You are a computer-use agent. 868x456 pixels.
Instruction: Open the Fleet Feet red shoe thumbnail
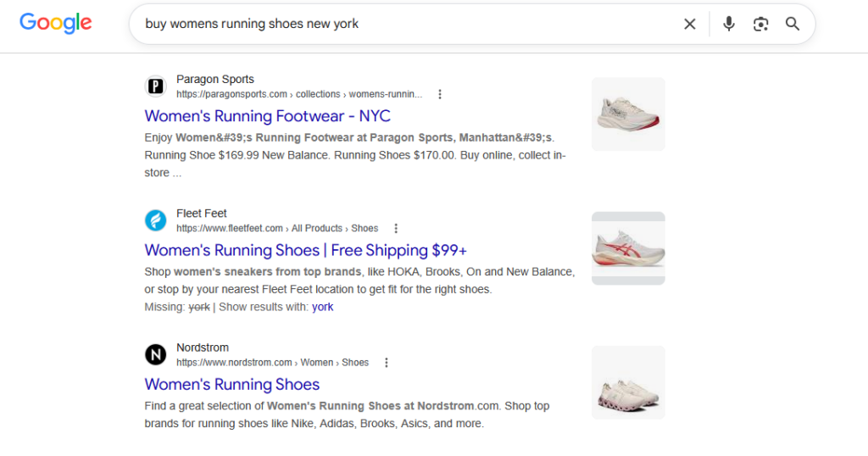628,248
